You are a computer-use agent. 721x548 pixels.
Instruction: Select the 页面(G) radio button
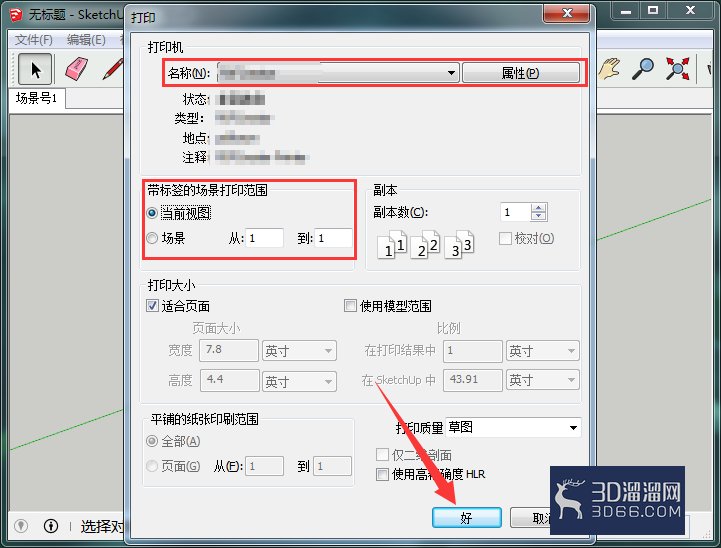tap(152, 466)
